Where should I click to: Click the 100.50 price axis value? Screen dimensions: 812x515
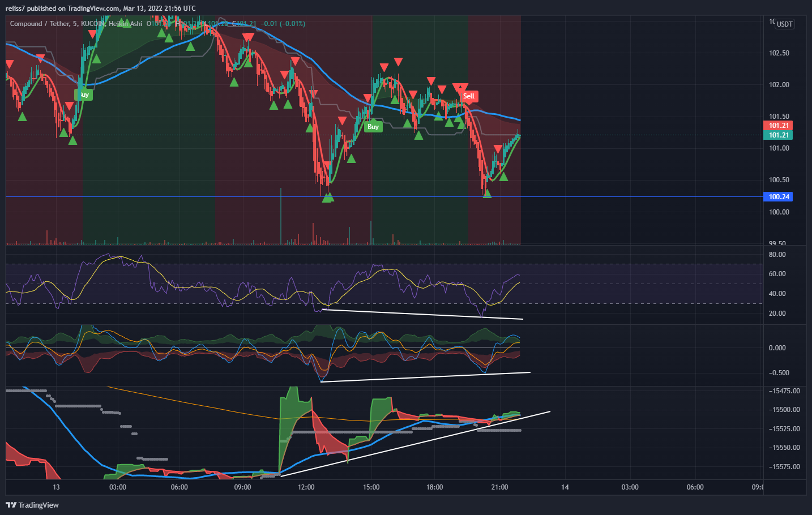pyautogui.click(x=779, y=180)
